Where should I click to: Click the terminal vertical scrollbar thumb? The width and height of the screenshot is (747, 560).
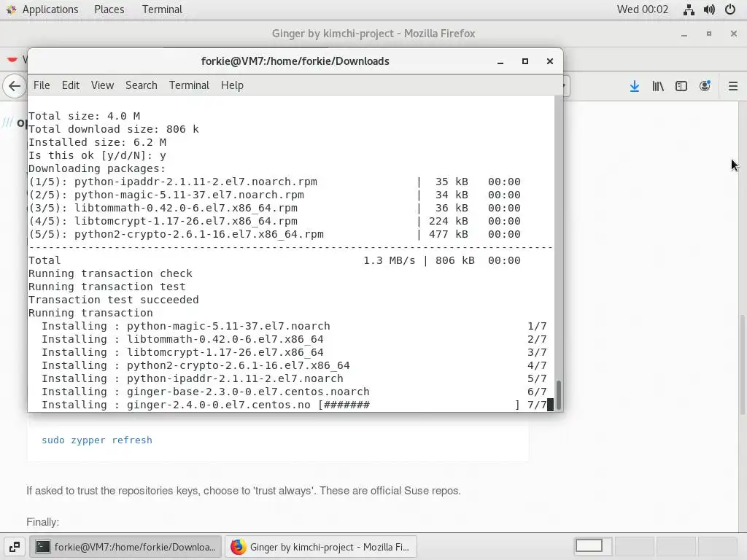(x=559, y=394)
